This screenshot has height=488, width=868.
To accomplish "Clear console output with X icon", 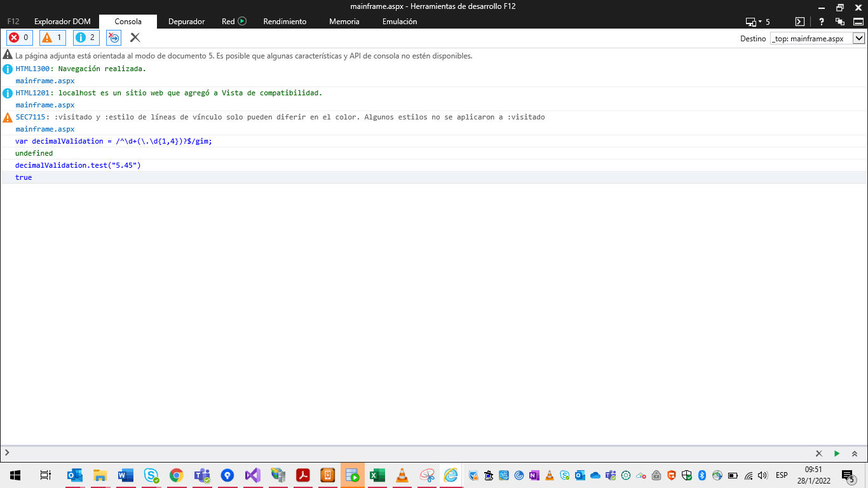I will pos(135,37).
